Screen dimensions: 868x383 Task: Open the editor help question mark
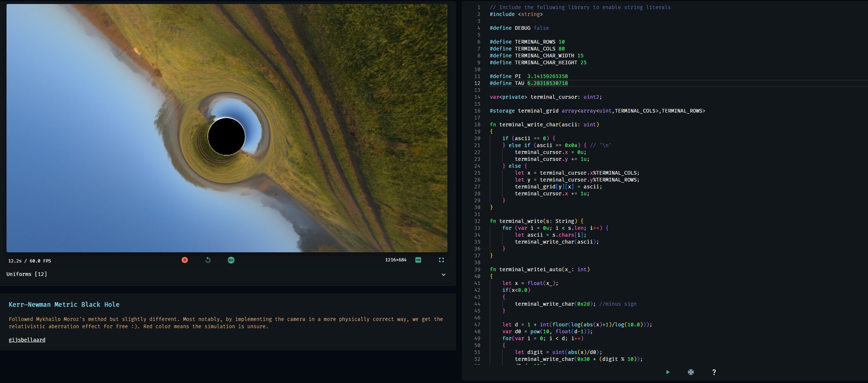click(714, 372)
